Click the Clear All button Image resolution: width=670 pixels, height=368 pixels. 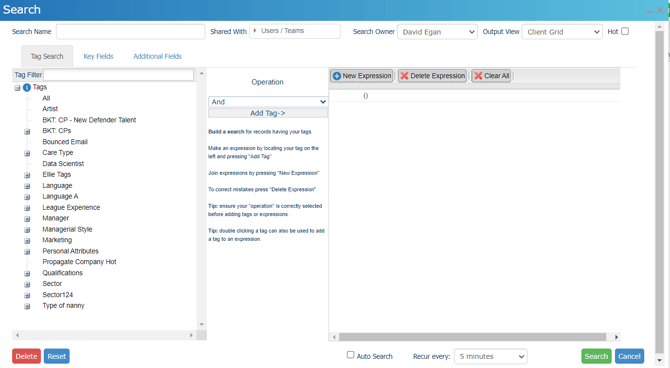pos(491,76)
